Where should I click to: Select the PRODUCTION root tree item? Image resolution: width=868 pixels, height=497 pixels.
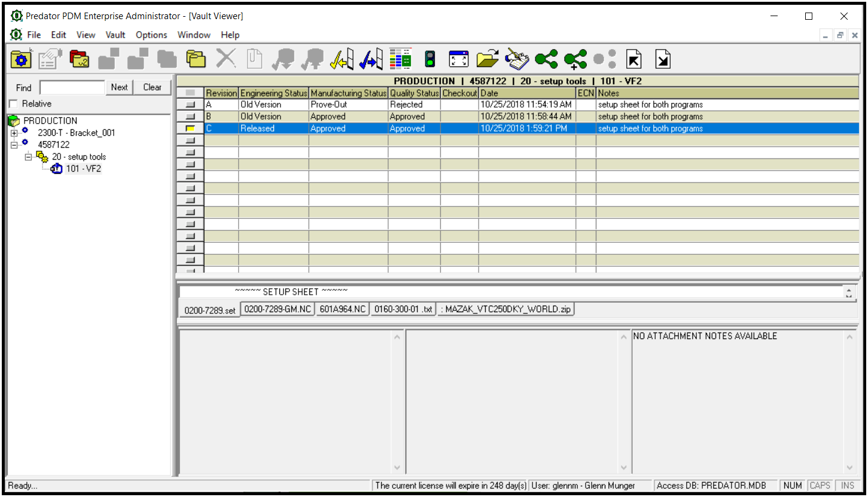pos(50,121)
